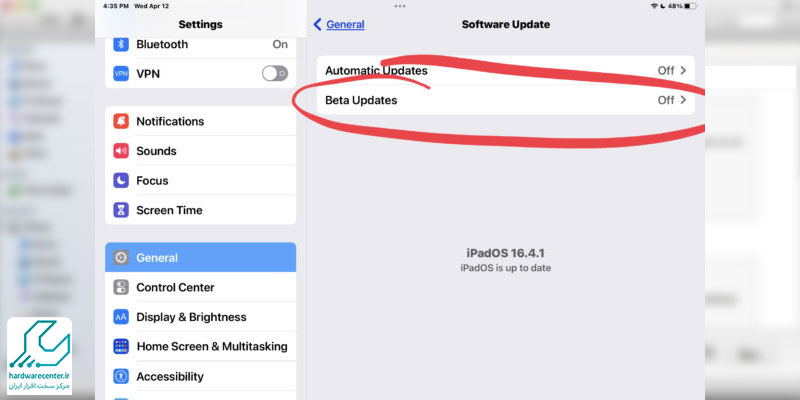Click the battery indicator in status bar
800x400 pixels.
click(x=690, y=6)
